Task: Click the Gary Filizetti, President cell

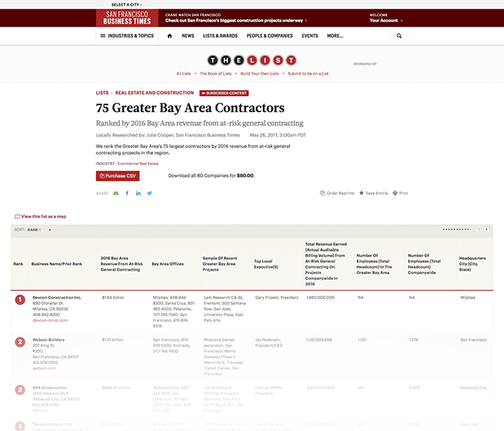Action: (276, 298)
